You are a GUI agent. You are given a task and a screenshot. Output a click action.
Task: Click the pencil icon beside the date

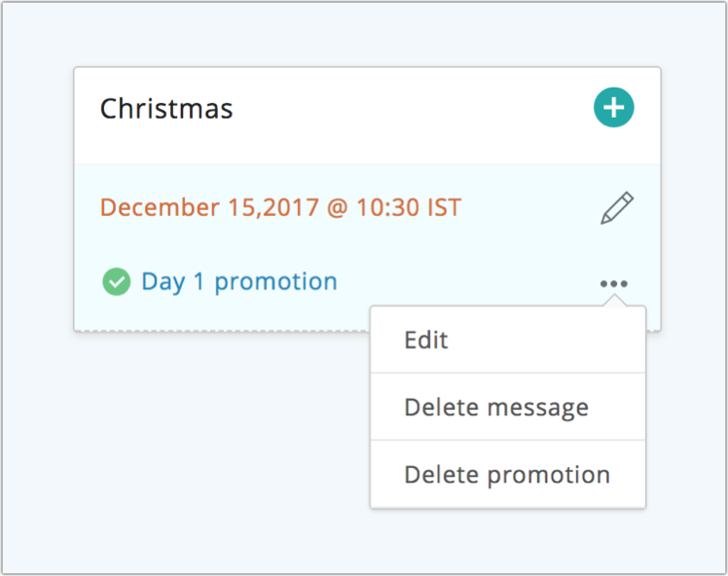pos(617,208)
